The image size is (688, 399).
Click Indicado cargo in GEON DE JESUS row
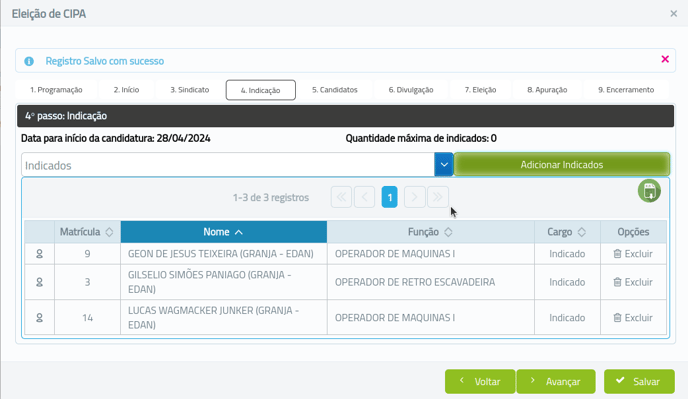(x=567, y=254)
